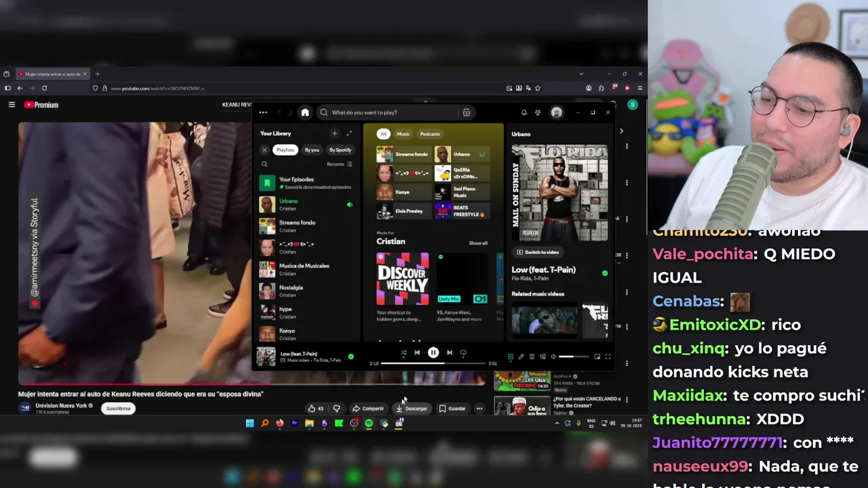
Task: Open Nostalgia playlist in library
Action: click(307, 291)
